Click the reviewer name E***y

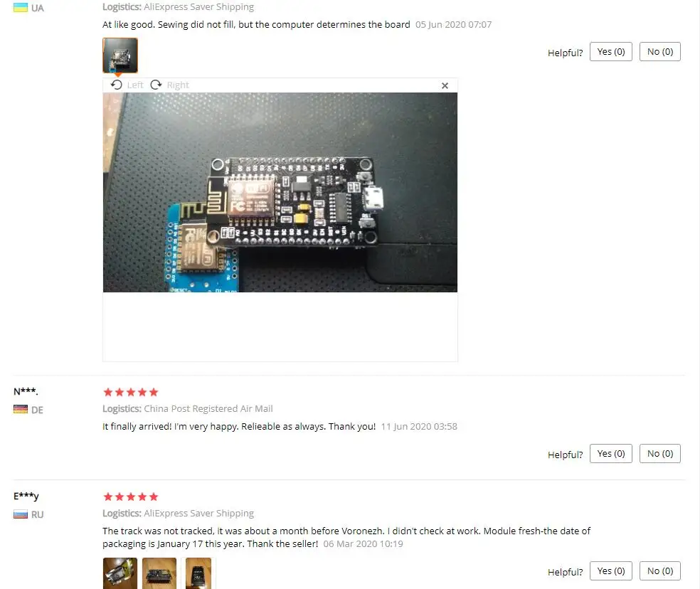coord(26,496)
